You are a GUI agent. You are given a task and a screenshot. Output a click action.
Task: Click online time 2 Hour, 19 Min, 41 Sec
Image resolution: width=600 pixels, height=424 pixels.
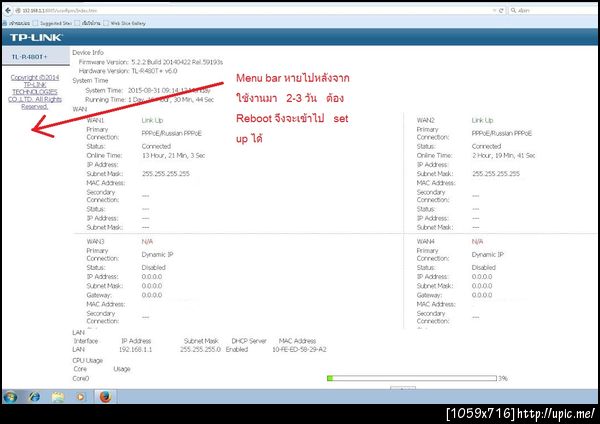coord(504,155)
